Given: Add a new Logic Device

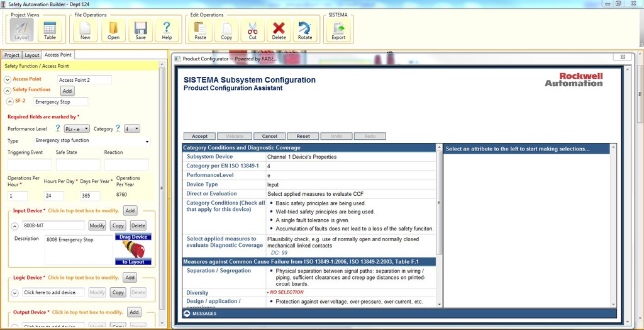Looking at the screenshot, I should click(130, 278).
